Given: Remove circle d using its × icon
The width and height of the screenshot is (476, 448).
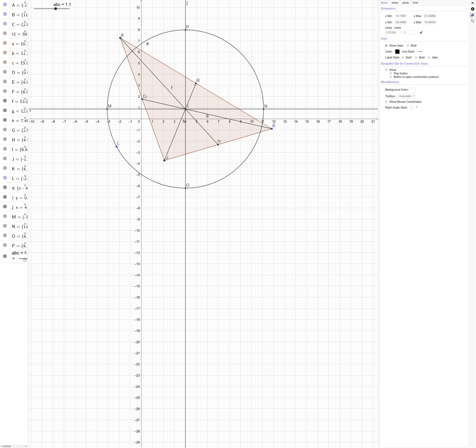Looking at the screenshot, I should pos(25,185).
